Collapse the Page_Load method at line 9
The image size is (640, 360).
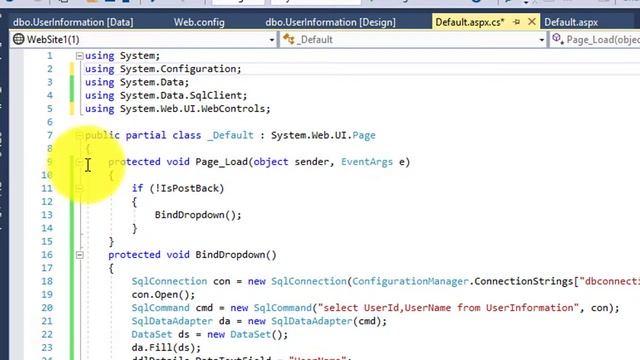(x=80, y=162)
